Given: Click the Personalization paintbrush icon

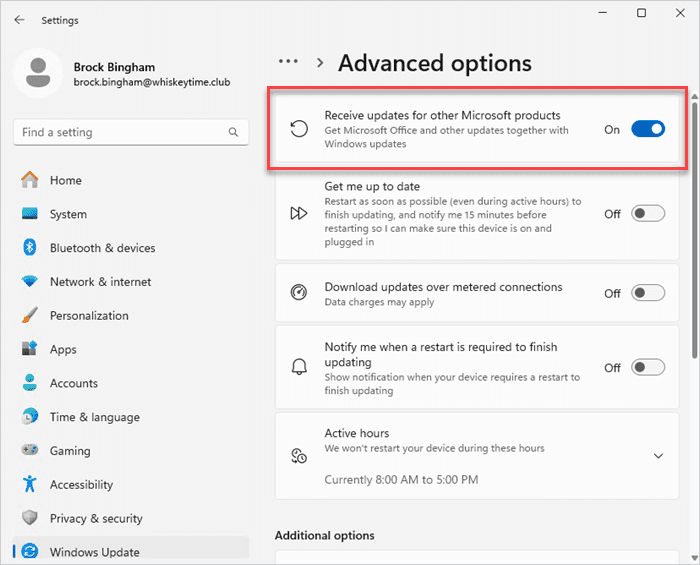Looking at the screenshot, I should pos(29,315).
